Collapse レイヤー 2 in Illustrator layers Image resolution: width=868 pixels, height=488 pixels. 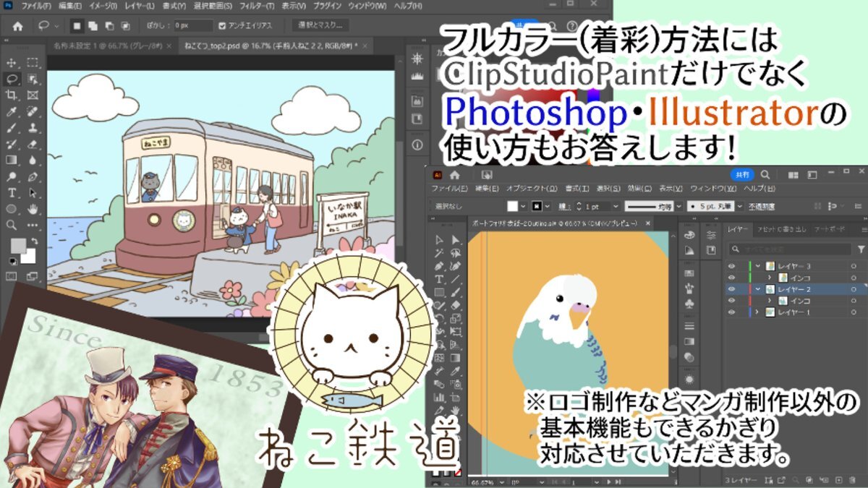coord(757,288)
